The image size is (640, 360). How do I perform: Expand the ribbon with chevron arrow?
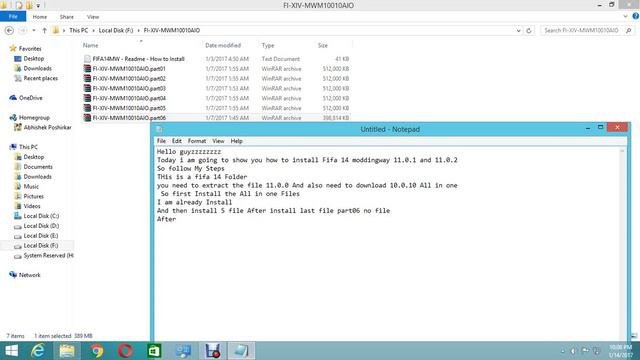click(x=625, y=16)
